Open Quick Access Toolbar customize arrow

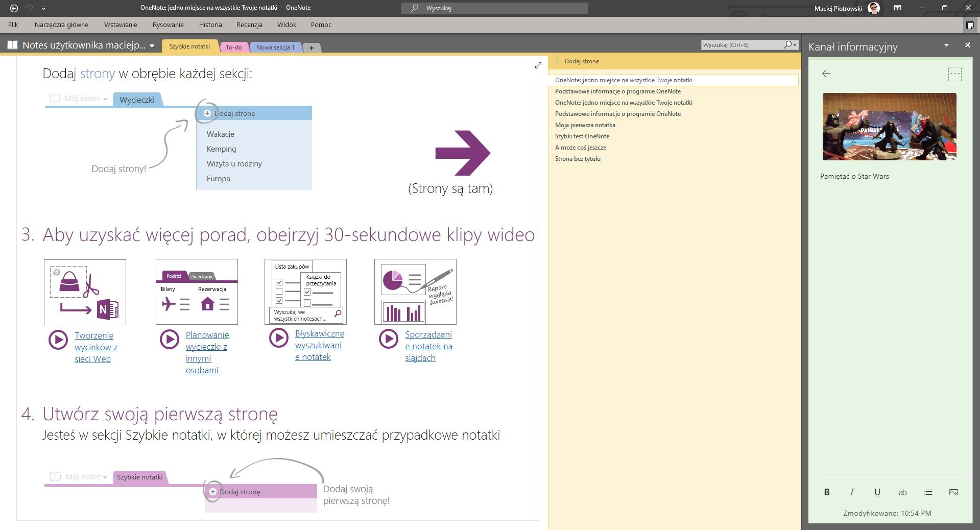(x=43, y=8)
